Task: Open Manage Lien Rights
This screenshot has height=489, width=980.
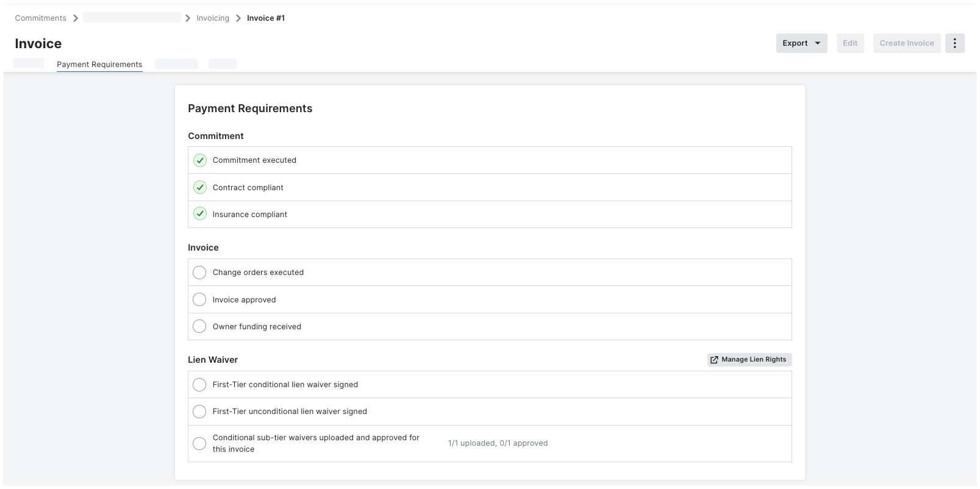Action: [749, 360]
